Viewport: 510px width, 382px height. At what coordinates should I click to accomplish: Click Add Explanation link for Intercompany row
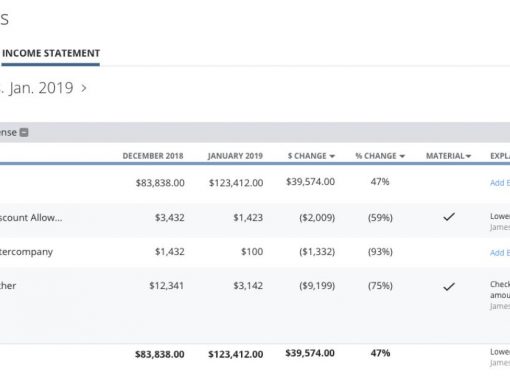[500, 253]
